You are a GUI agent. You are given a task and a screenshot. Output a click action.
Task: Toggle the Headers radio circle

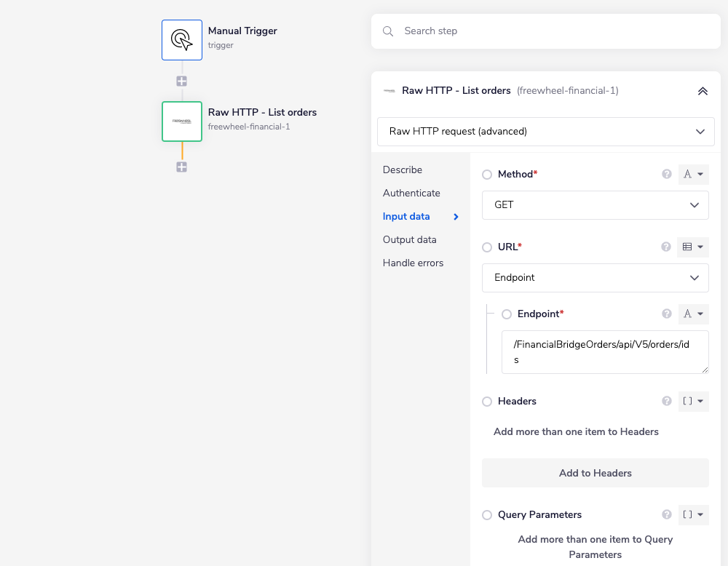pyautogui.click(x=487, y=402)
